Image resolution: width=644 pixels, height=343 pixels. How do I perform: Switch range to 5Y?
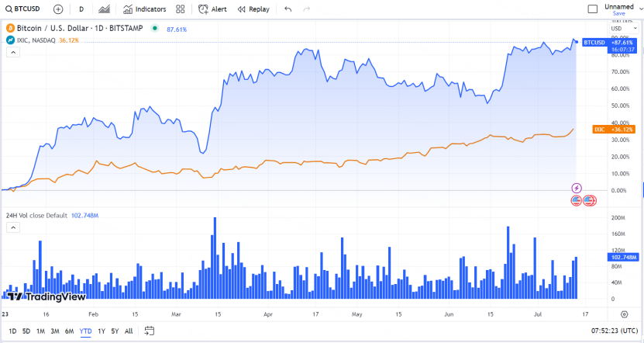coord(115,331)
